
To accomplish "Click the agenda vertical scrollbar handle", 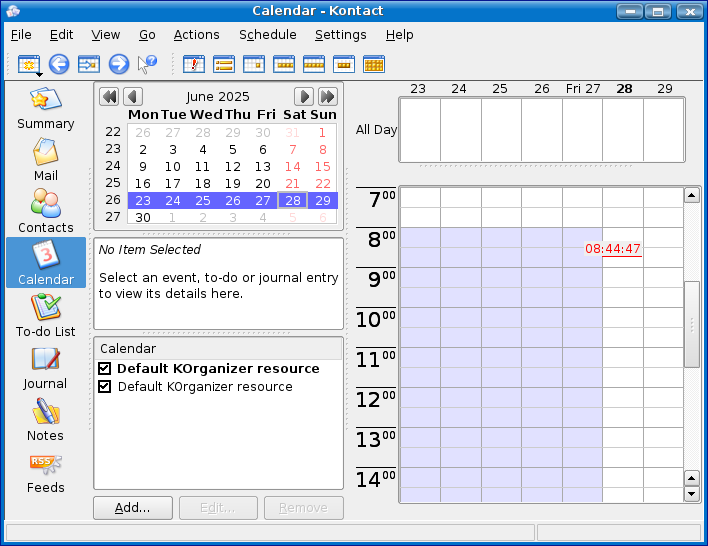I will point(691,325).
